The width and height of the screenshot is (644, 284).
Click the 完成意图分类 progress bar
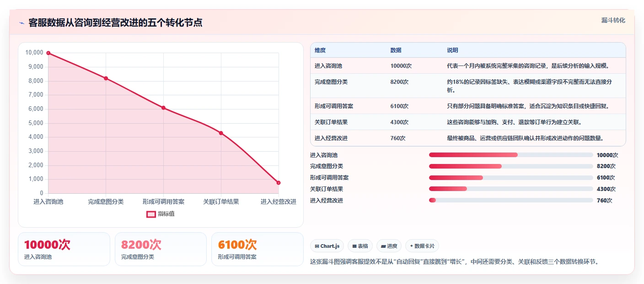[x=511, y=166]
